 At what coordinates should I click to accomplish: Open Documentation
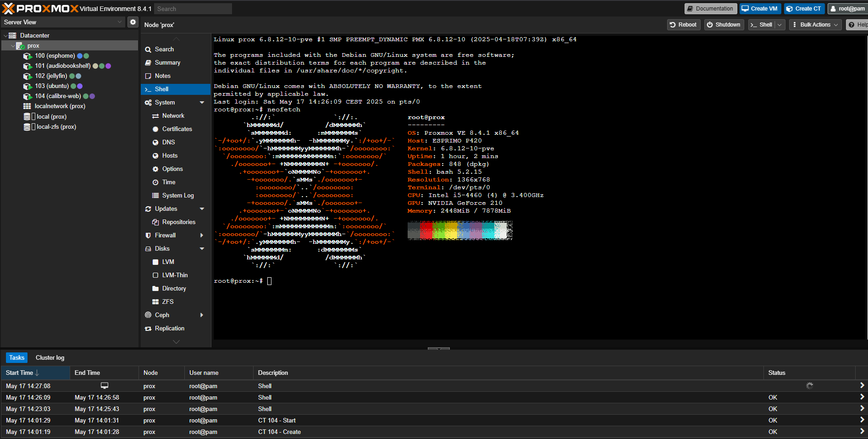click(710, 9)
